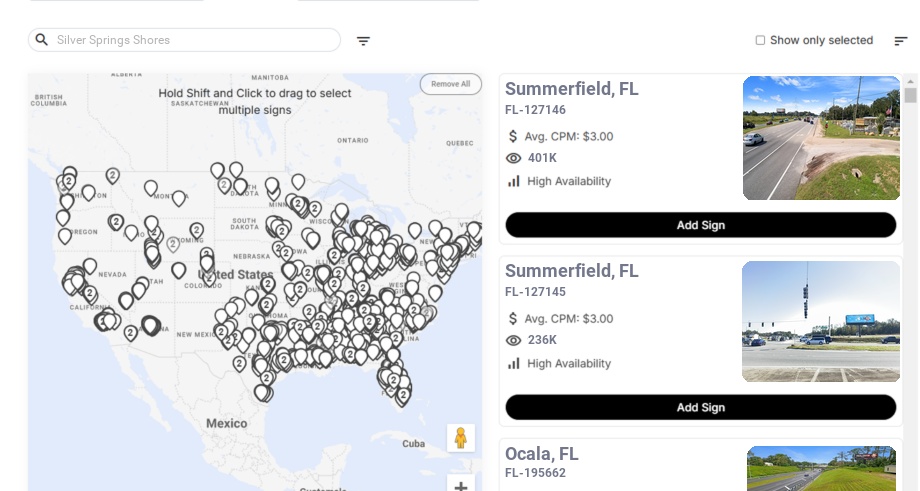920x491 pixels.
Task: Open the sort icon at top right
Action: [x=900, y=41]
